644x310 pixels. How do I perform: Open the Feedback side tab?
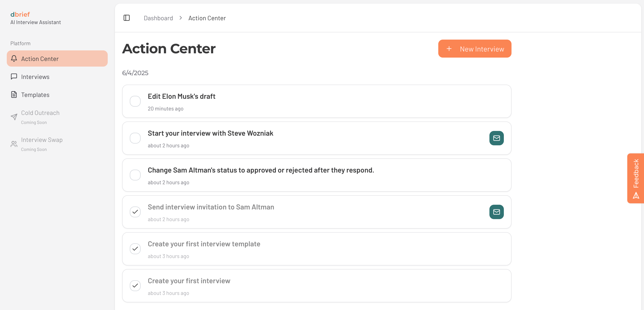tap(635, 178)
